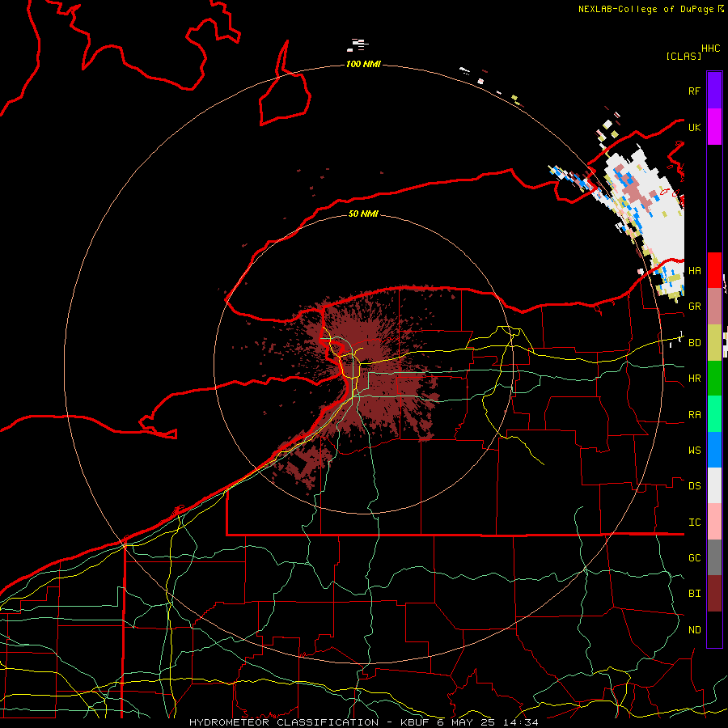This screenshot has height=728, width=728.
Task: Click the BD legend label
Action: (x=694, y=343)
